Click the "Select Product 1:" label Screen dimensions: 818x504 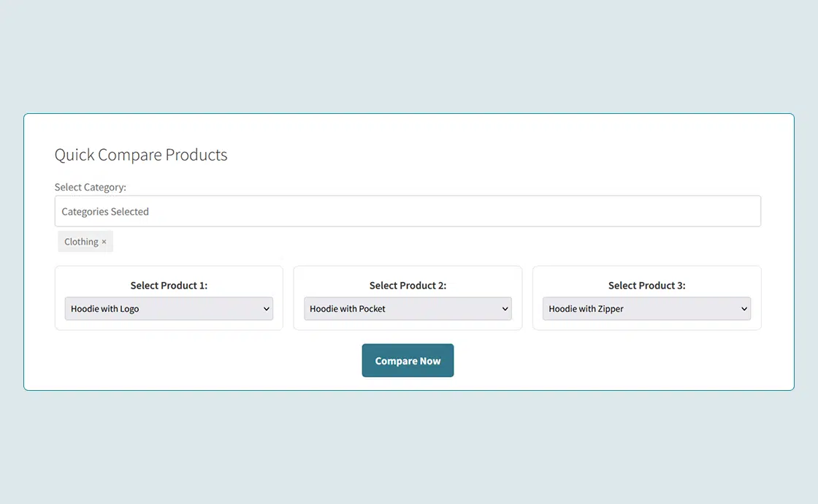click(169, 286)
